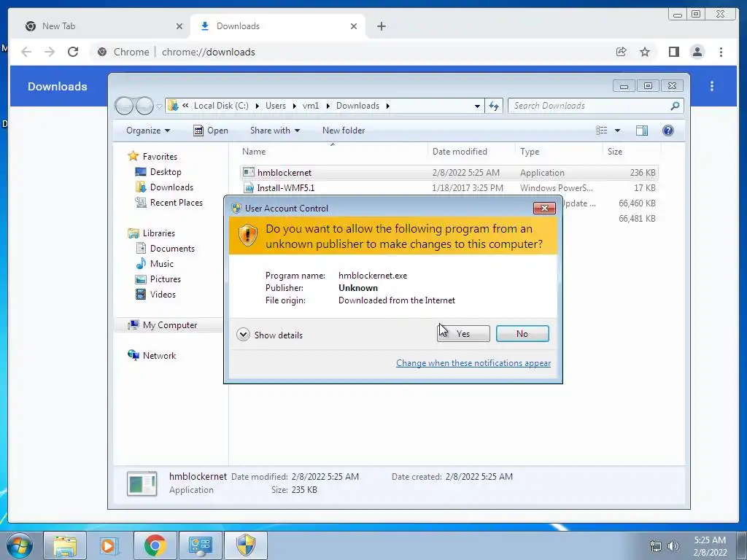Image resolution: width=747 pixels, height=560 pixels.
Task: Go back in Chrome
Action: 26,52
